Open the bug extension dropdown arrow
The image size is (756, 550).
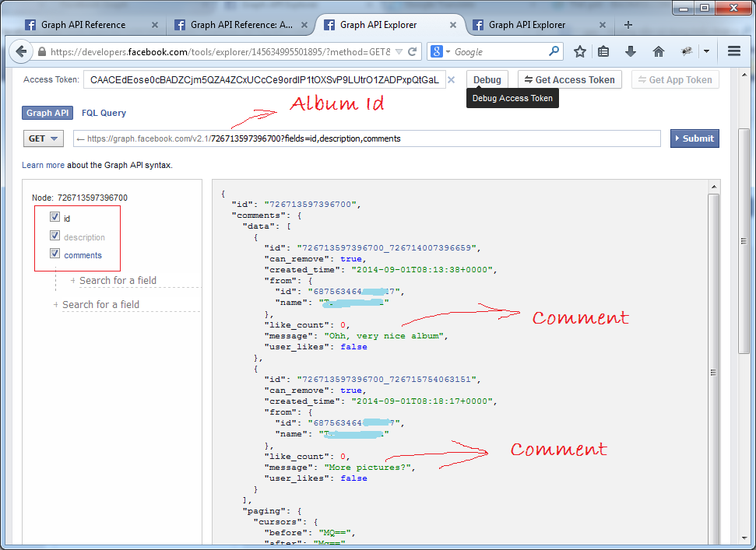[706, 51]
